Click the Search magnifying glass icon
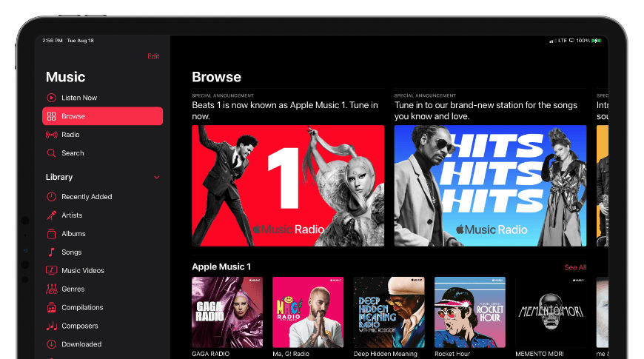Image resolution: width=644 pixels, height=359 pixels. coord(51,153)
